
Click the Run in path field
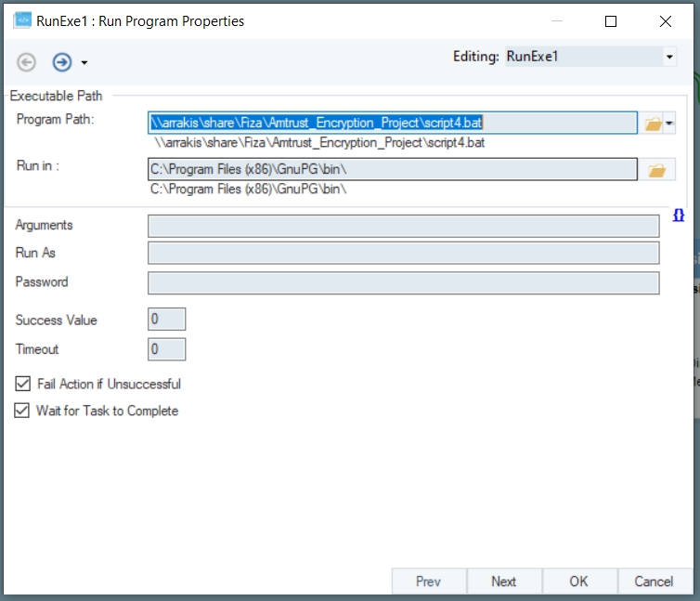tap(392, 169)
